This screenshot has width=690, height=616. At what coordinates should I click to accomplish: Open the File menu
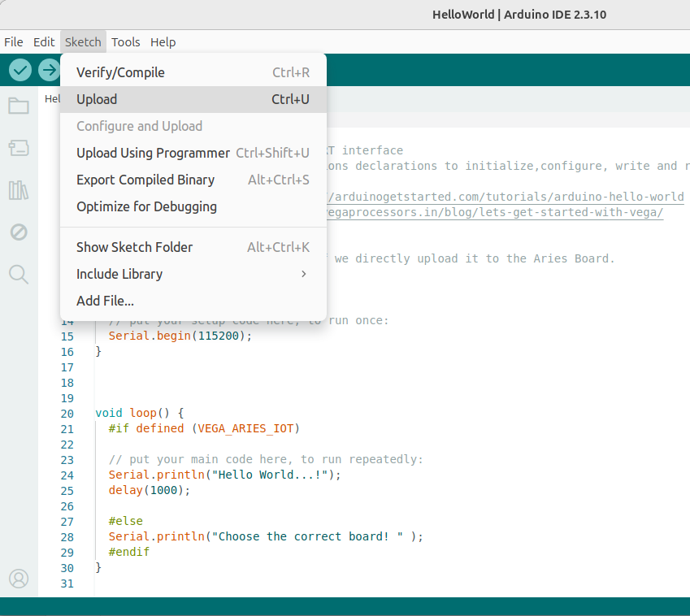click(x=14, y=42)
